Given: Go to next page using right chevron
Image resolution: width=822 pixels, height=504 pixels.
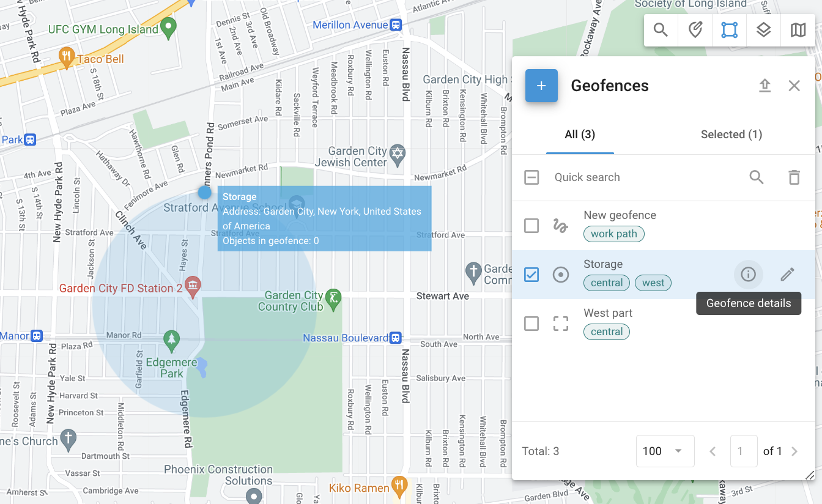Looking at the screenshot, I should point(794,451).
